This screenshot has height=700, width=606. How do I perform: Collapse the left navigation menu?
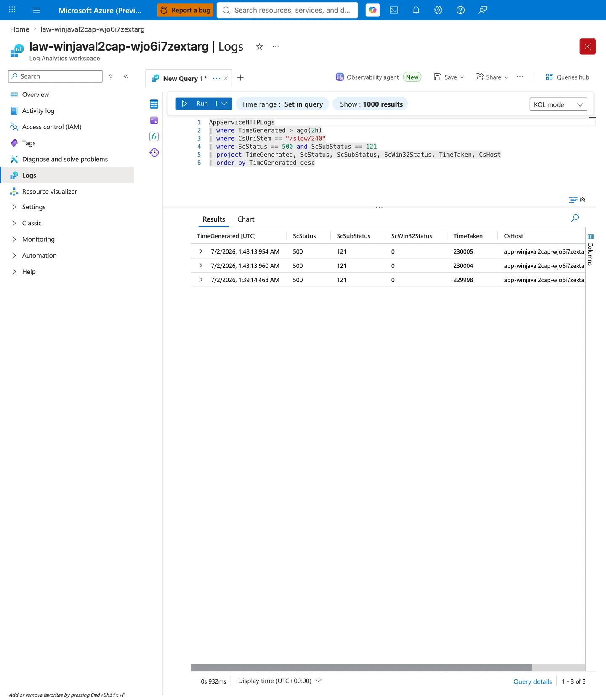[126, 76]
